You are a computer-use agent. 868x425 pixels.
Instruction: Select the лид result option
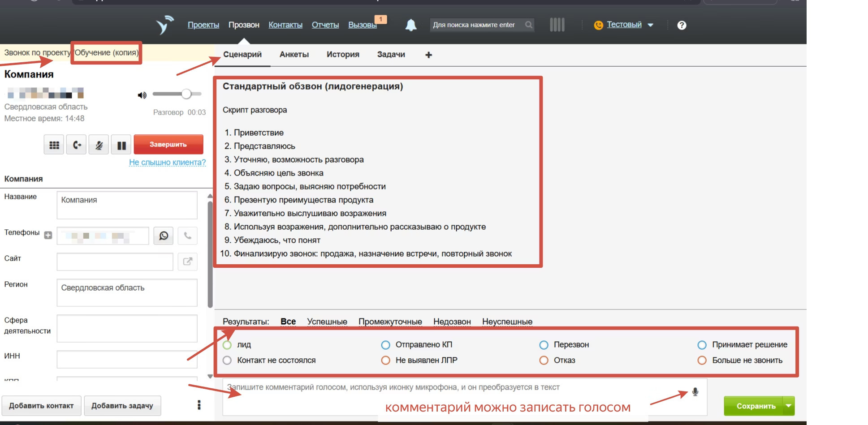click(x=227, y=345)
